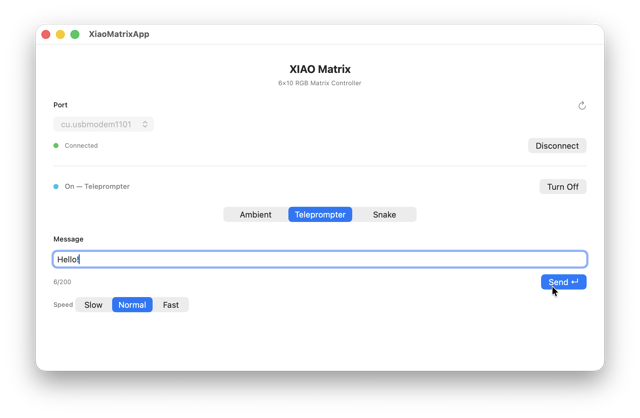
Task: Click the Turn Off button
Action: pyautogui.click(x=562, y=187)
